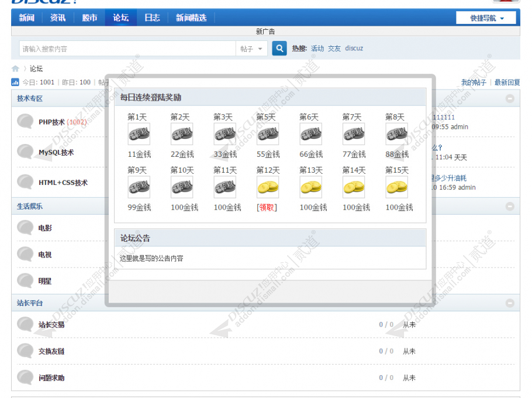Viewport: 532px width, 398px height.
Task: Click the statistics chart icon beside 今日
Action: 15,82
